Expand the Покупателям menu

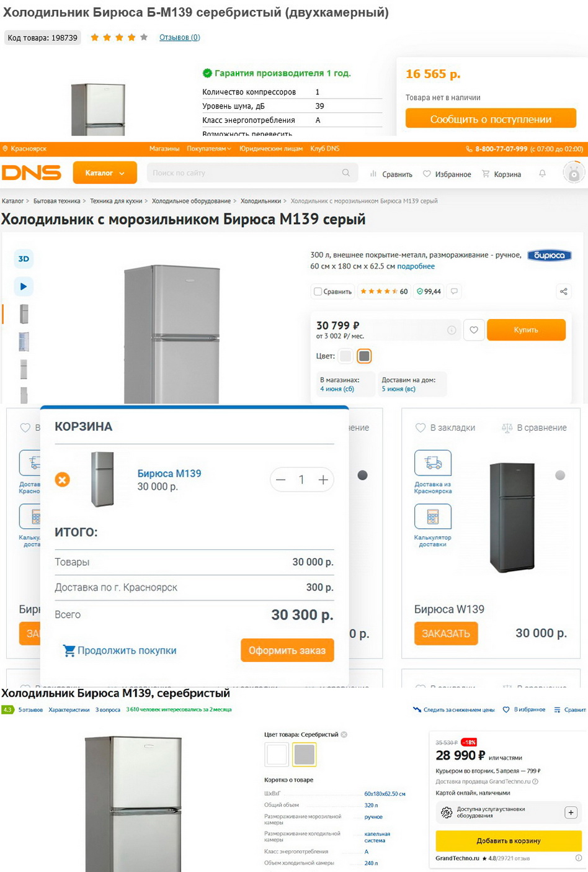pos(209,149)
